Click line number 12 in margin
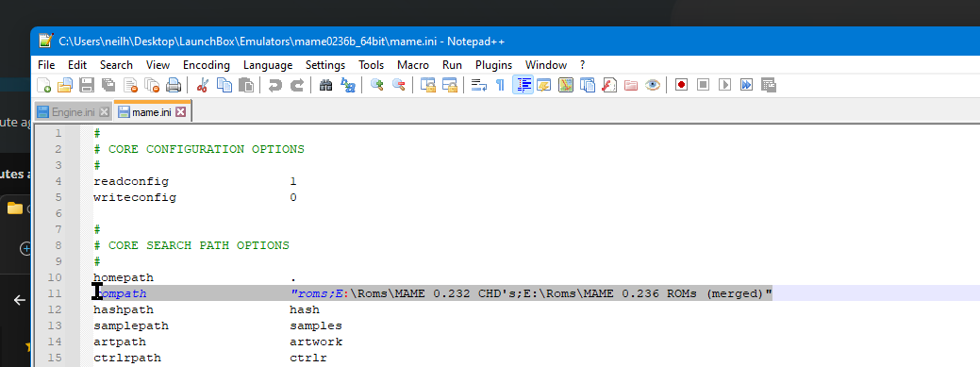This screenshot has width=980, height=367. pos(55,309)
